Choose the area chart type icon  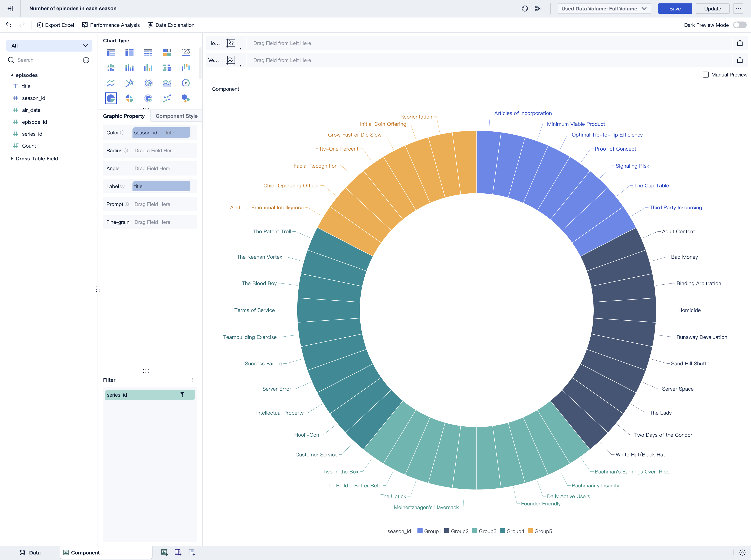click(167, 83)
